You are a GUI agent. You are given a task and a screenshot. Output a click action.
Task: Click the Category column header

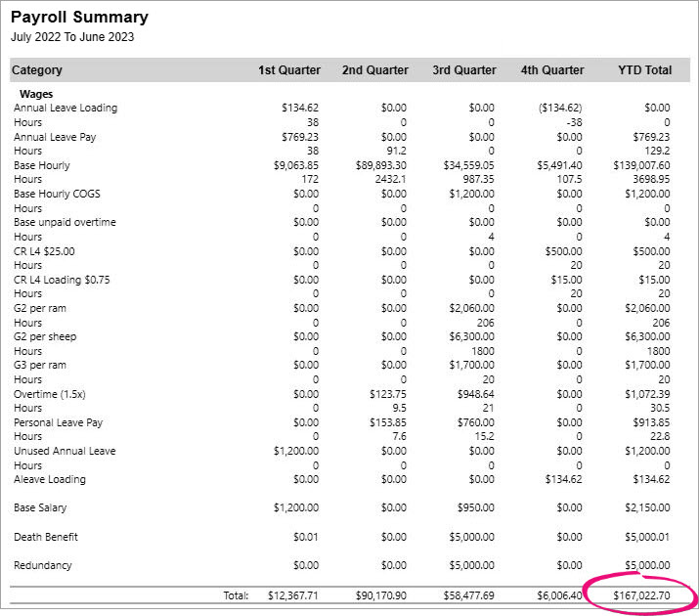coord(37,70)
